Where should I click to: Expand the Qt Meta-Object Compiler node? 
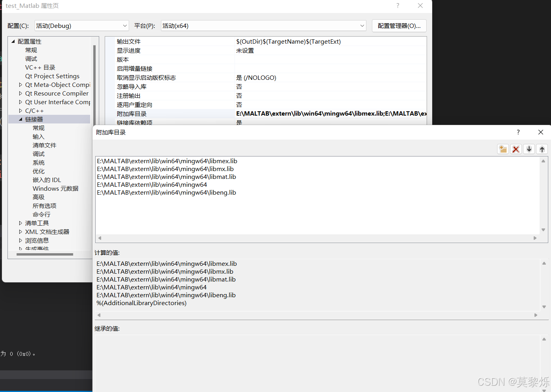coord(20,85)
